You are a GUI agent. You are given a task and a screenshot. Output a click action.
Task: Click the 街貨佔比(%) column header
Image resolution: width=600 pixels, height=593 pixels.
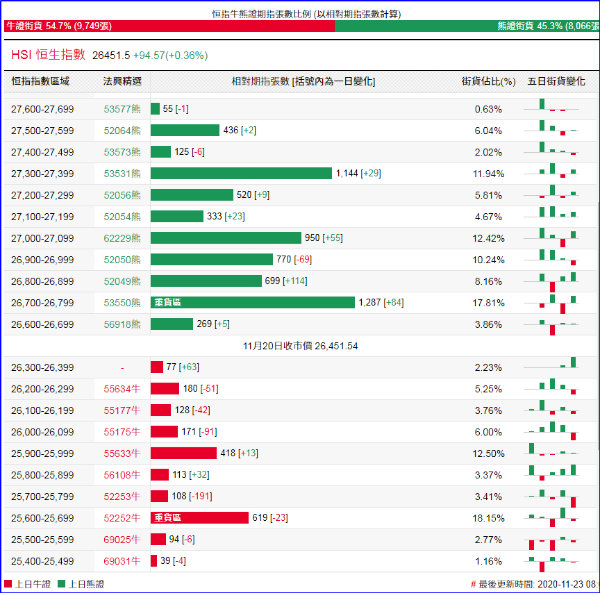(488, 81)
